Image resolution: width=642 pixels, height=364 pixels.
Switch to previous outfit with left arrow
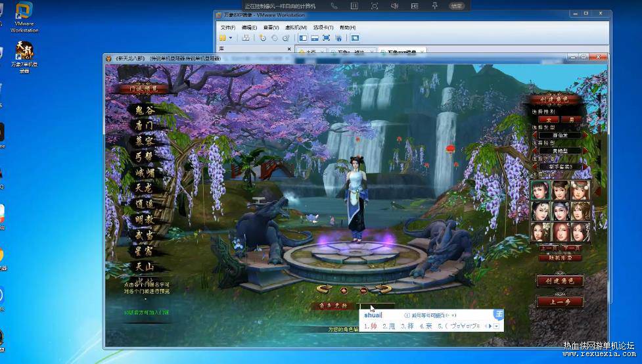pos(535,167)
